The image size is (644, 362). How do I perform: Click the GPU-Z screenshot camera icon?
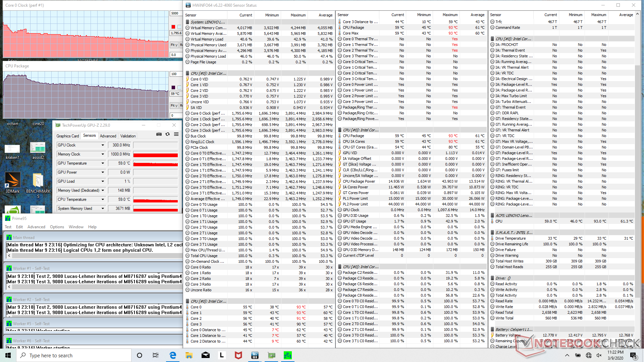point(159,134)
